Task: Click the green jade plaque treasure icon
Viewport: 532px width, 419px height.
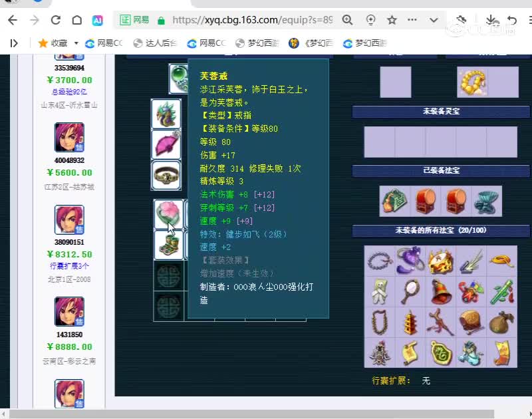Action: pyautogui.click(x=440, y=352)
